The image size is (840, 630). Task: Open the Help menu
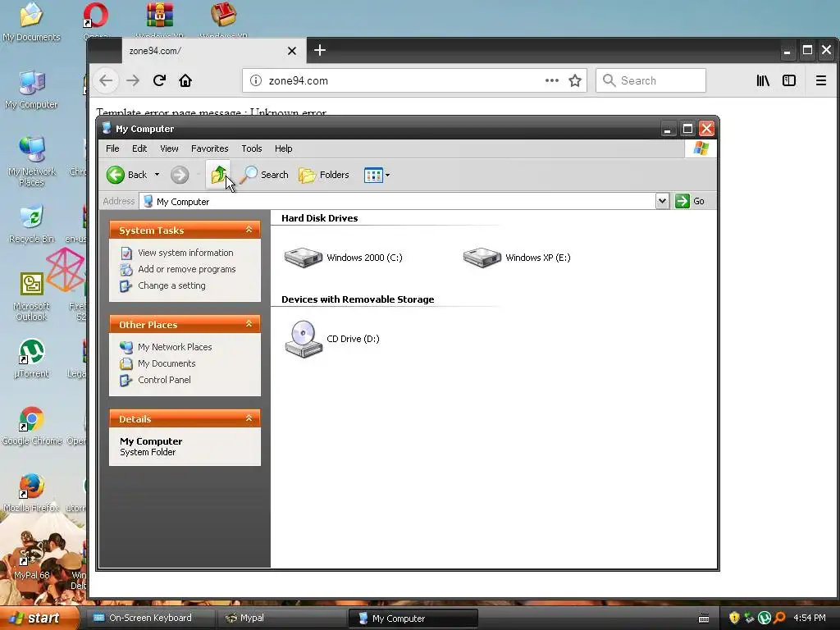283,148
